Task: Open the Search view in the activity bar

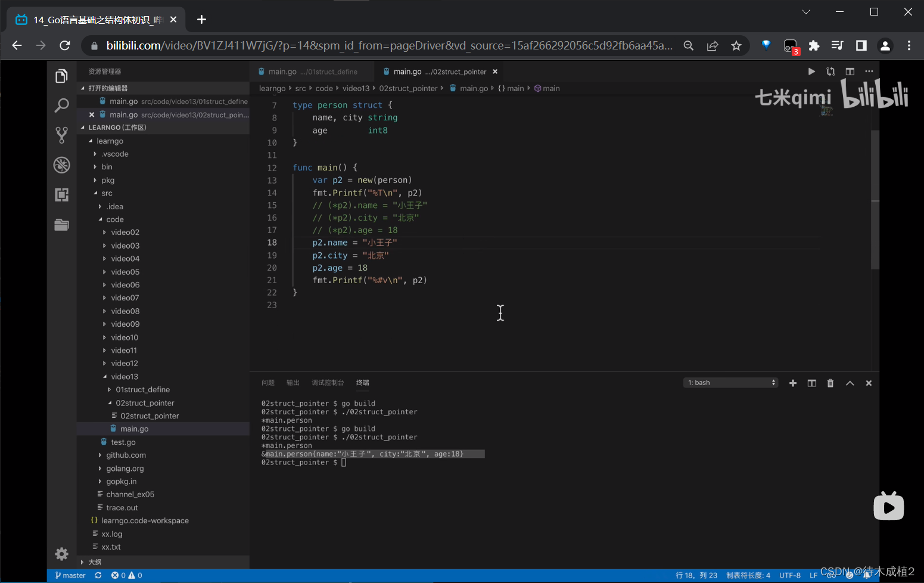Action: tap(61, 106)
